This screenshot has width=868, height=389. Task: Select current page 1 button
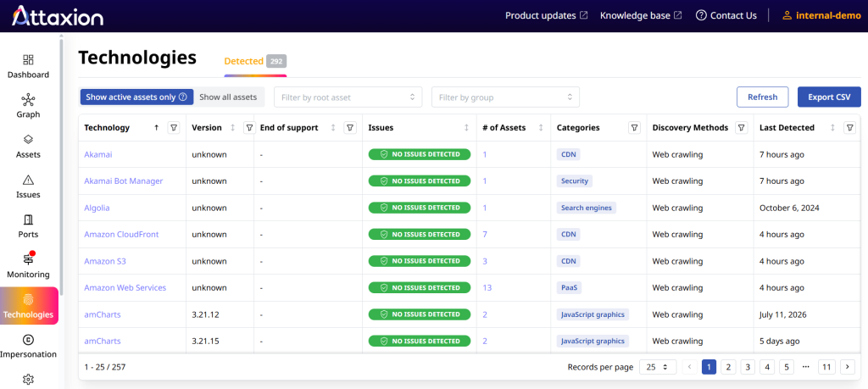pyautogui.click(x=709, y=367)
